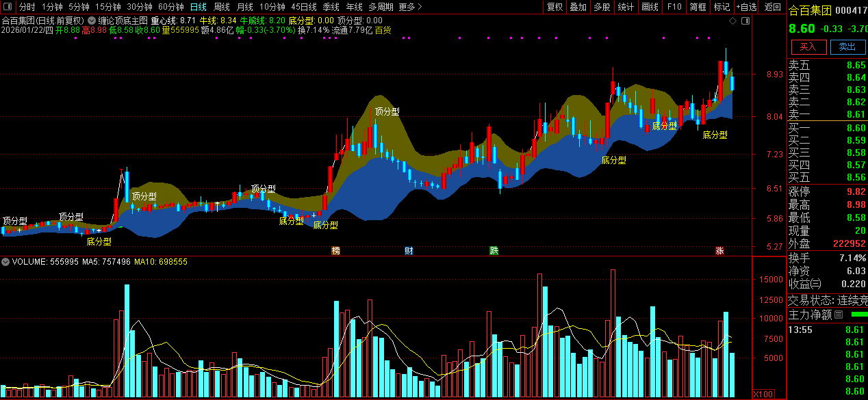Switch to 年线 yearly chart
This screenshot has width=868, height=400.
pyautogui.click(x=355, y=7)
